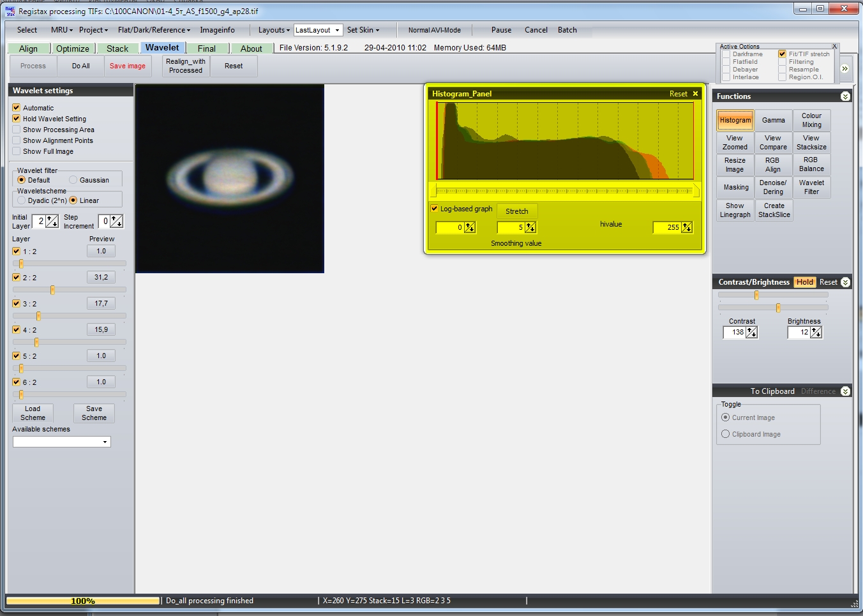Collapse the To Clipboard panel chevron
Image resolution: width=863 pixels, height=616 pixels.
[x=845, y=391]
